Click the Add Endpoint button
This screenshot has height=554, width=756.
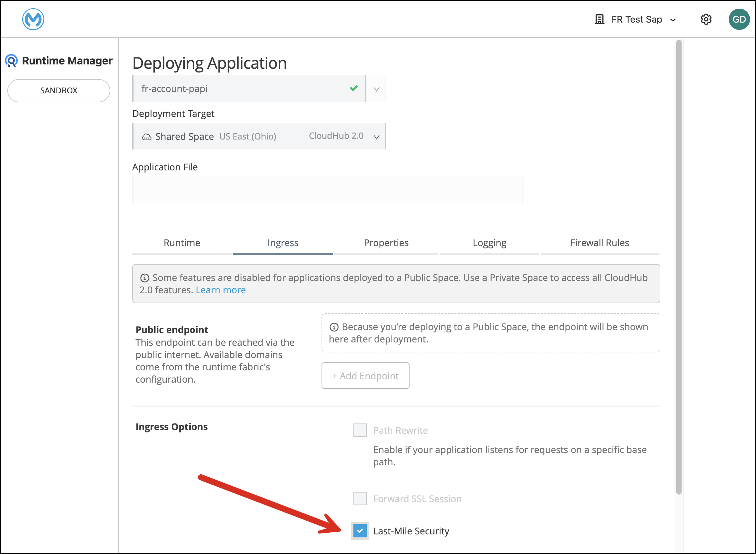[x=365, y=376]
